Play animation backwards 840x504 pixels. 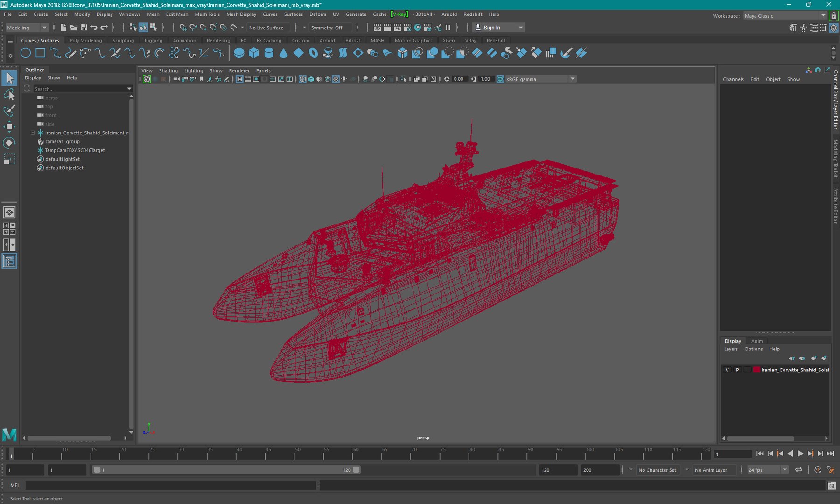pyautogui.click(x=790, y=454)
